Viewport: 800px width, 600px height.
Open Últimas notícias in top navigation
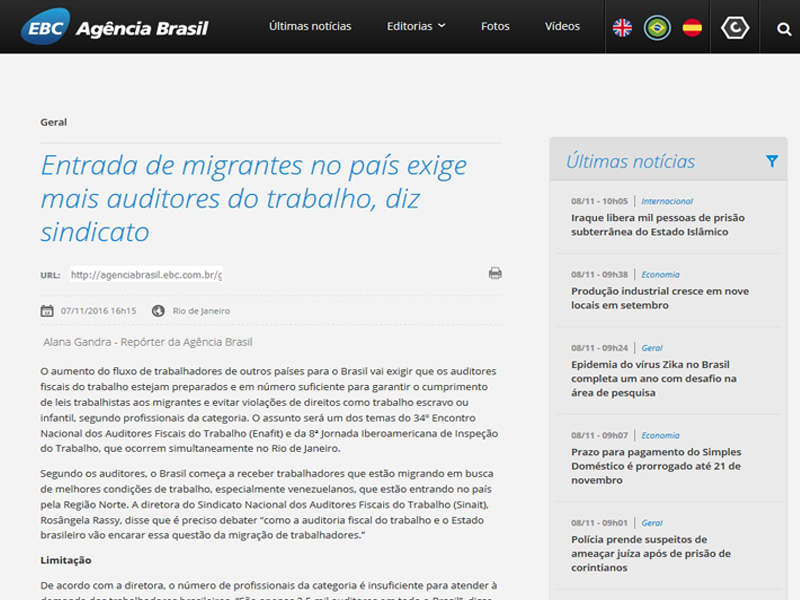click(x=310, y=26)
